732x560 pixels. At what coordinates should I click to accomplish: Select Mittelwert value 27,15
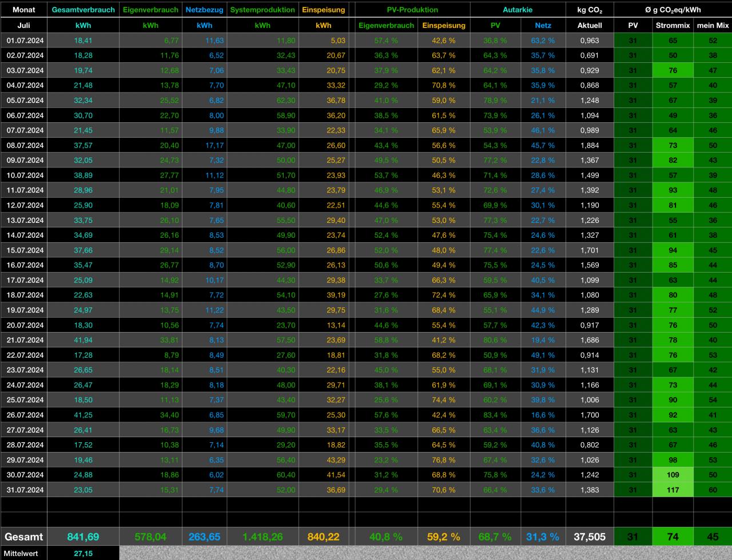[x=83, y=553]
